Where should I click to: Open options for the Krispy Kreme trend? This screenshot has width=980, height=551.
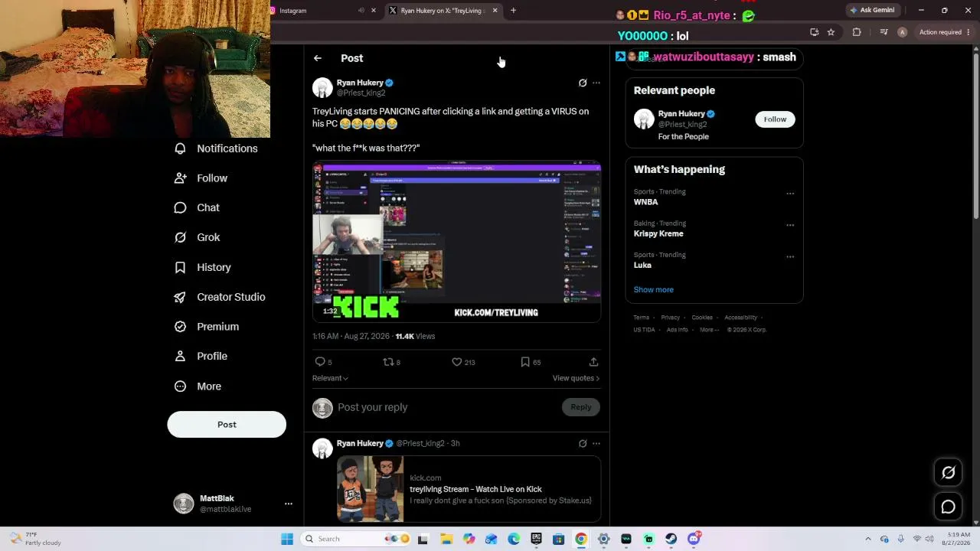(790, 225)
